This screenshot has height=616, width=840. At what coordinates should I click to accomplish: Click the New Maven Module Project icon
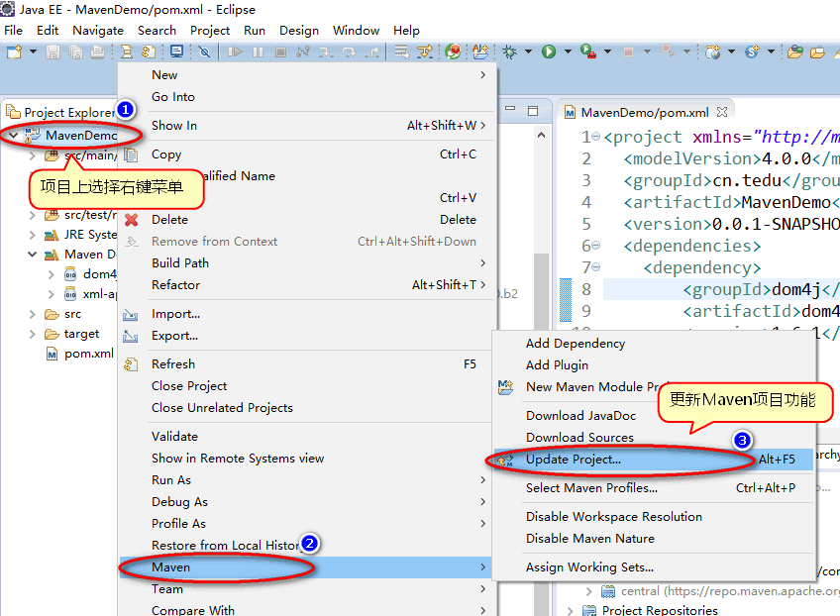click(x=506, y=387)
